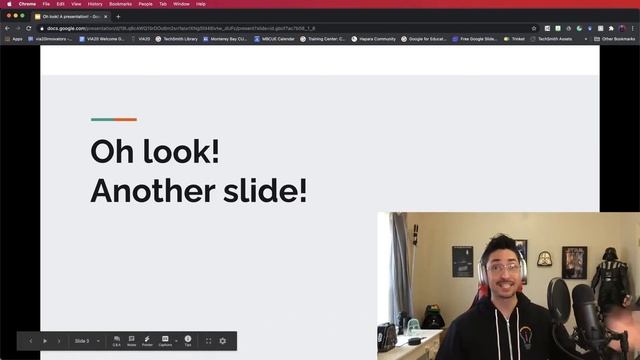This screenshot has width=640, height=360.
Task: Open the Apple menu
Action: point(9,4)
